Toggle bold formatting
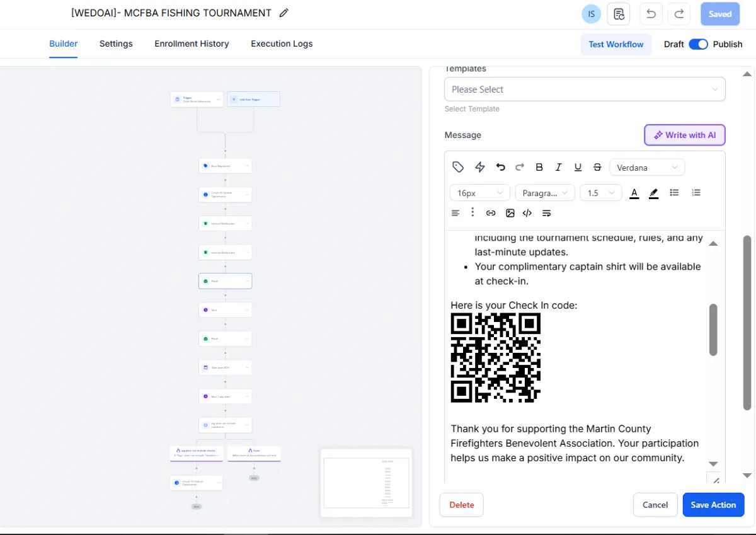The width and height of the screenshot is (756, 535). click(x=539, y=167)
